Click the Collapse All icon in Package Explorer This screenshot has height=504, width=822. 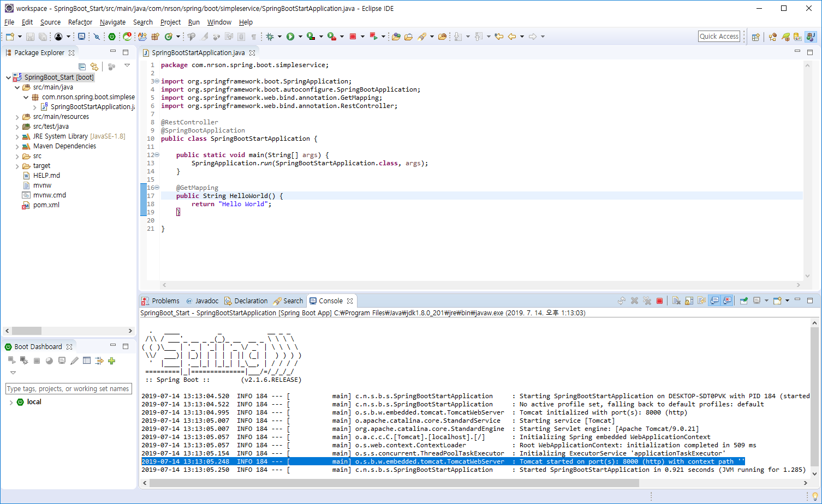[82, 67]
